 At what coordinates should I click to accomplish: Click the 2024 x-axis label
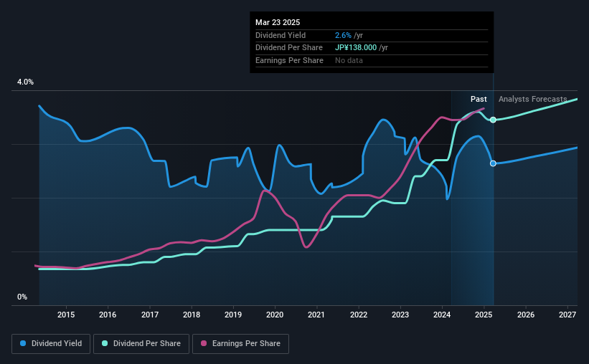[x=442, y=315]
